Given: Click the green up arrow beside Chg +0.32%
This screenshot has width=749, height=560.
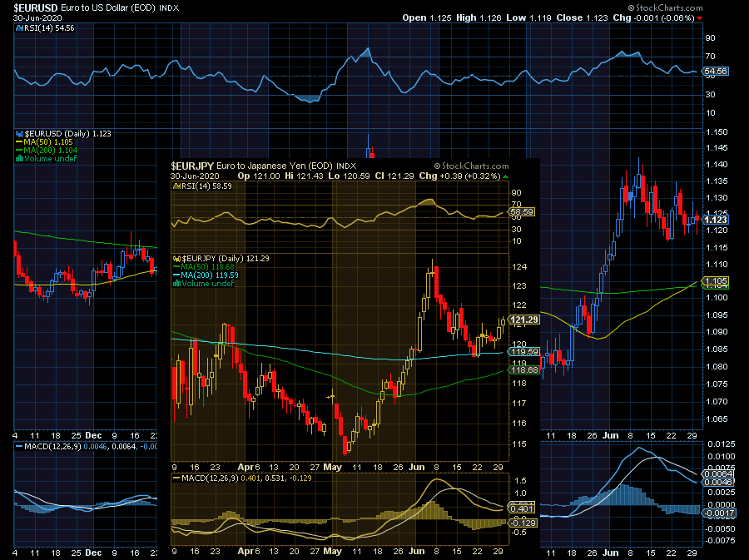Looking at the screenshot, I should pyautogui.click(x=505, y=176).
